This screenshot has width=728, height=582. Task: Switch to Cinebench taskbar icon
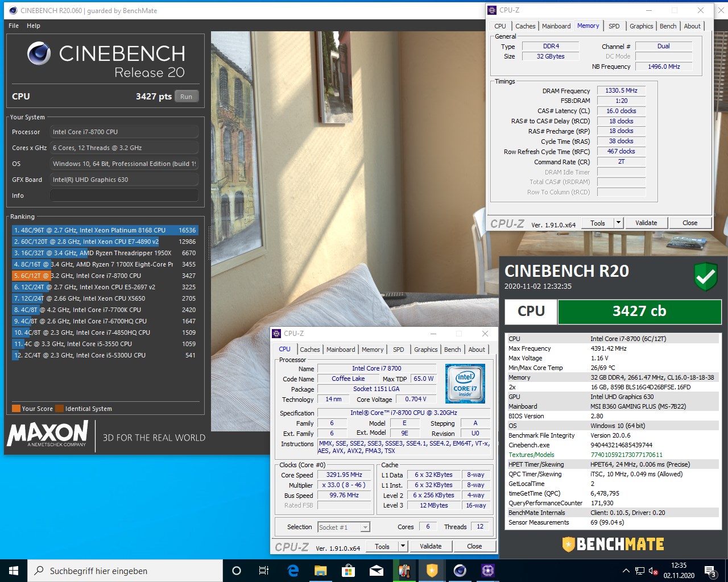pos(460,571)
